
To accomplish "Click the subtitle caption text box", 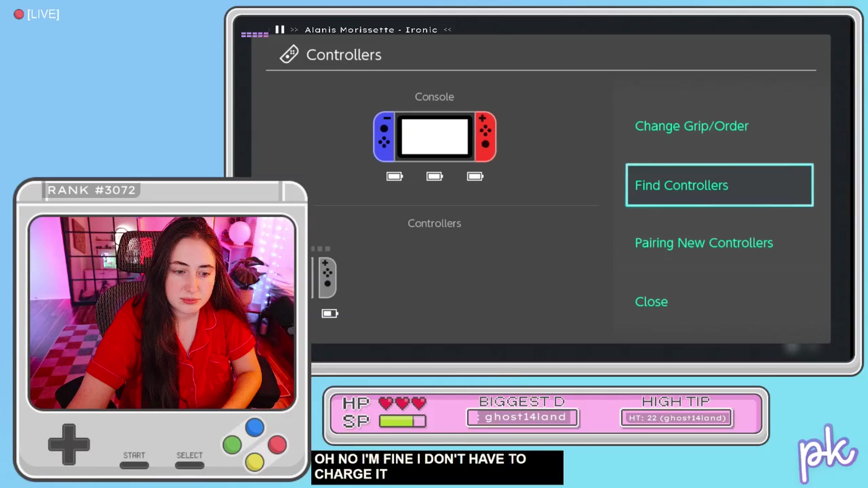I will pyautogui.click(x=437, y=467).
